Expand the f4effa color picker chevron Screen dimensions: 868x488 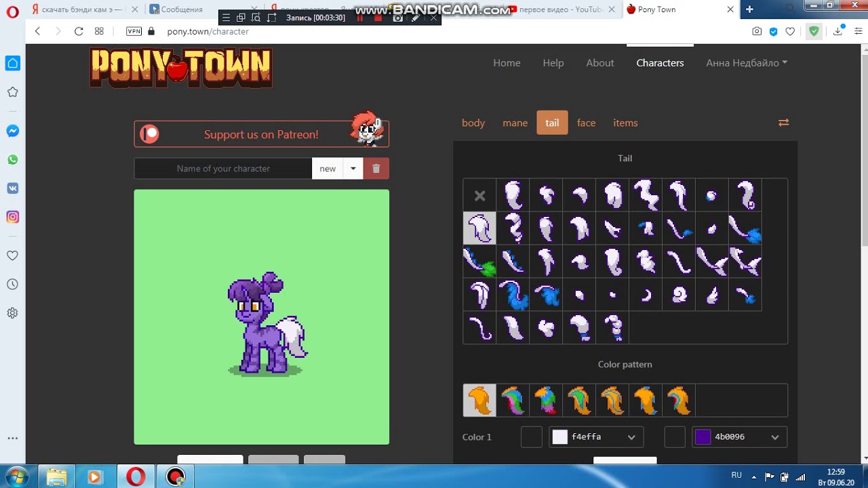(x=631, y=437)
